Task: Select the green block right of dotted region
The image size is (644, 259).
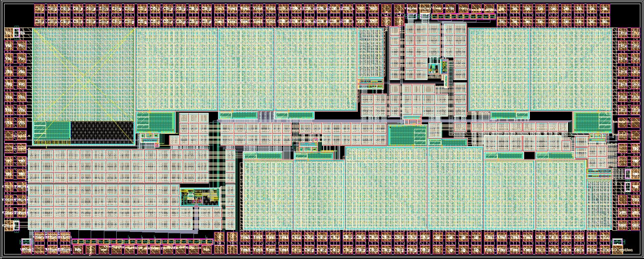Action: 155,122
